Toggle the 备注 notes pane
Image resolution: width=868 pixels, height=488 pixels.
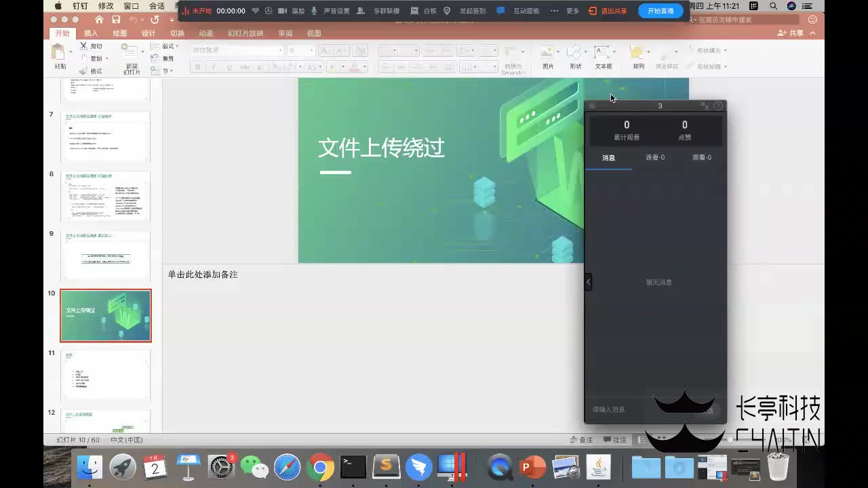tap(582, 440)
